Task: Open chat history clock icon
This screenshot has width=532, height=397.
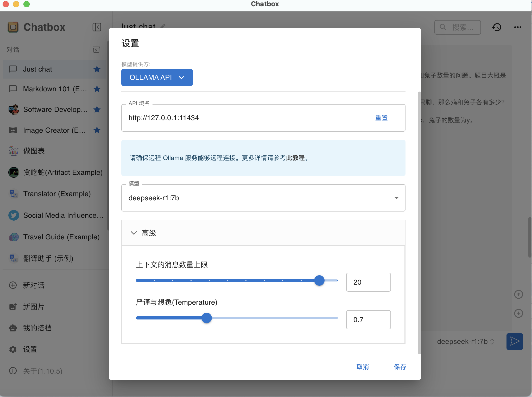Action: pyautogui.click(x=497, y=27)
